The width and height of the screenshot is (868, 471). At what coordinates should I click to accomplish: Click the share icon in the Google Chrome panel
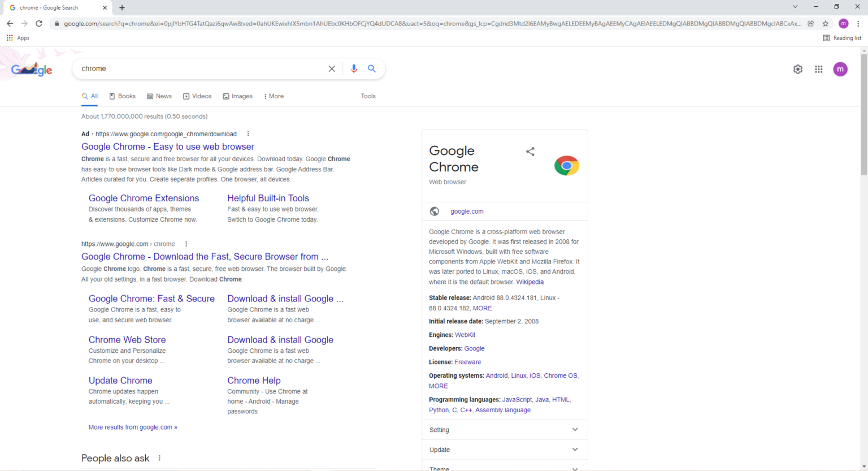530,152
